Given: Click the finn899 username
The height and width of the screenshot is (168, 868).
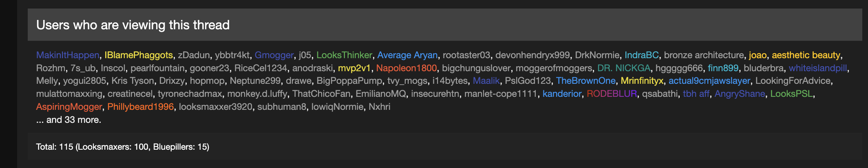Looking at the screenshot, I should coord(723,68).
